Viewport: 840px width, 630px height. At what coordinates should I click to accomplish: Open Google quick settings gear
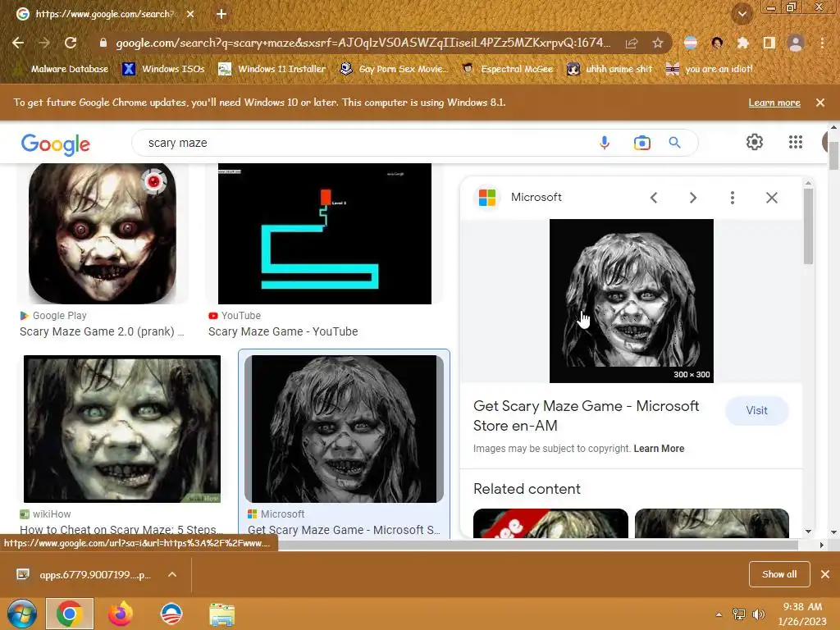coord(755,142)
